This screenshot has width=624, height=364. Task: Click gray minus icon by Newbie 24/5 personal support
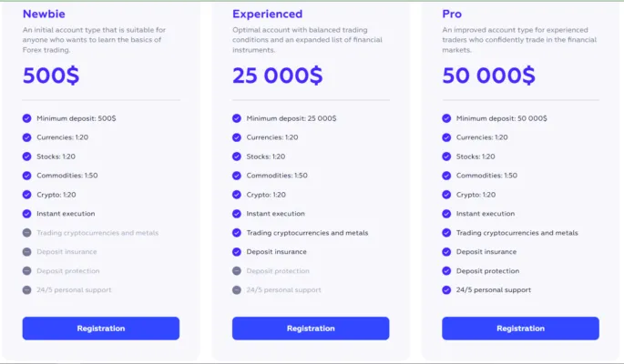(x=27, y=290)
